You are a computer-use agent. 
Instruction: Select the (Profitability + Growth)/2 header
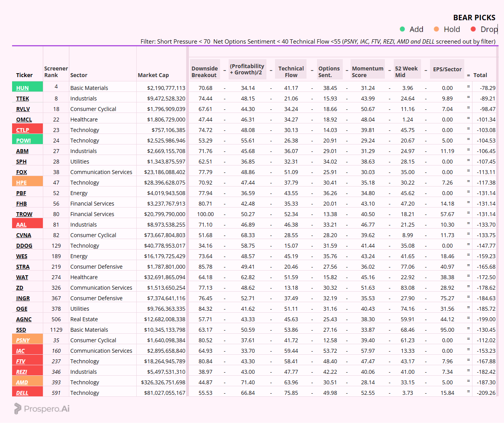tap(247, 69)
